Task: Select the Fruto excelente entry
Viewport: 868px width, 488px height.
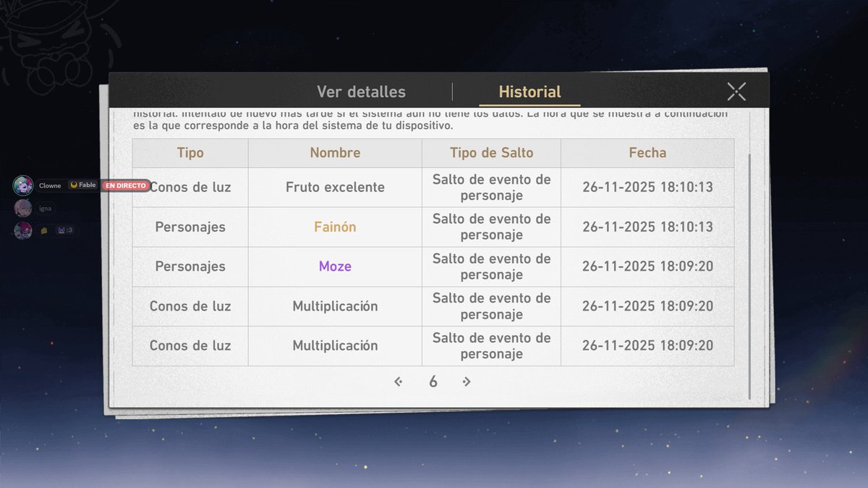Action: pyautogui.click(x=335, y=188)
